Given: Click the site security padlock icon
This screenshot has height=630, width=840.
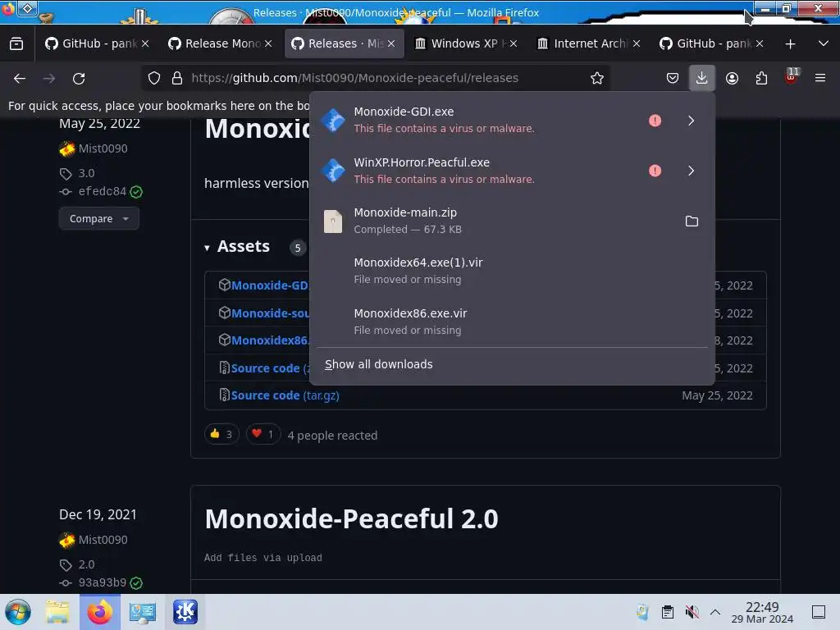Looking at the screenshot, I should click(177, 78).
